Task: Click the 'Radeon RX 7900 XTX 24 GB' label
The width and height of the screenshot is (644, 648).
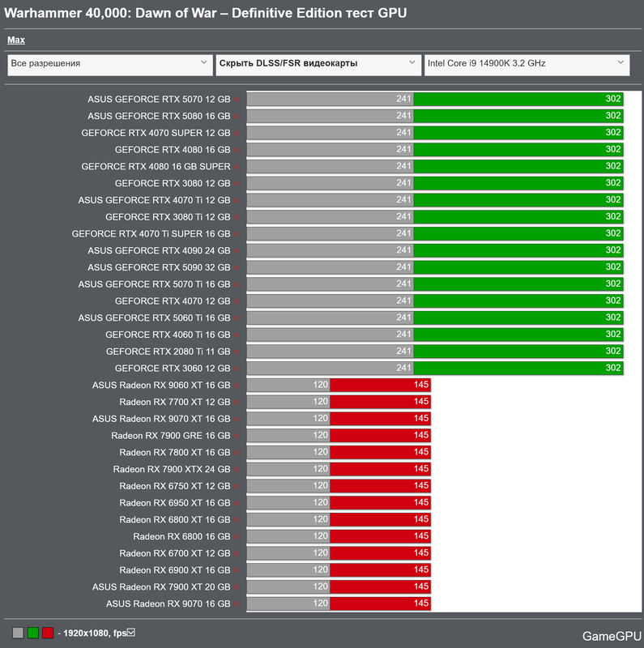Action: pyautogui.click(x=172, y=470)
